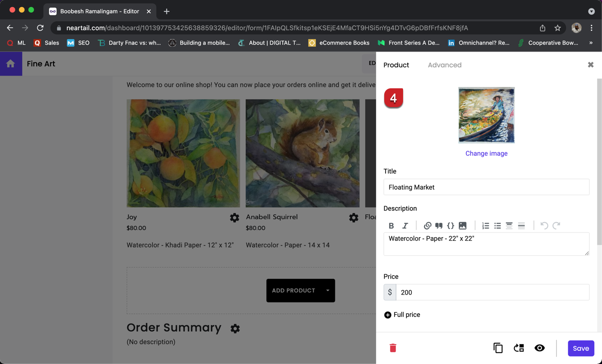This screenshot has height=364, width=602.
Task: Delete the Floating Market product
Action: [393, 348]
